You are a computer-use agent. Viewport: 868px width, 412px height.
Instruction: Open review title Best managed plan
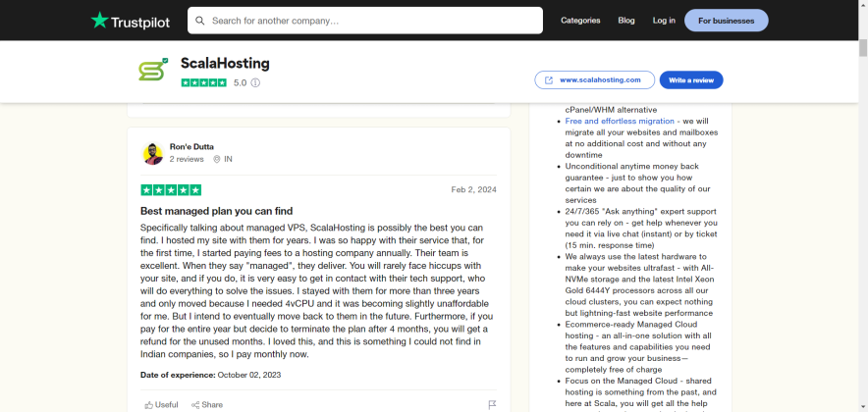coord(216,211)
